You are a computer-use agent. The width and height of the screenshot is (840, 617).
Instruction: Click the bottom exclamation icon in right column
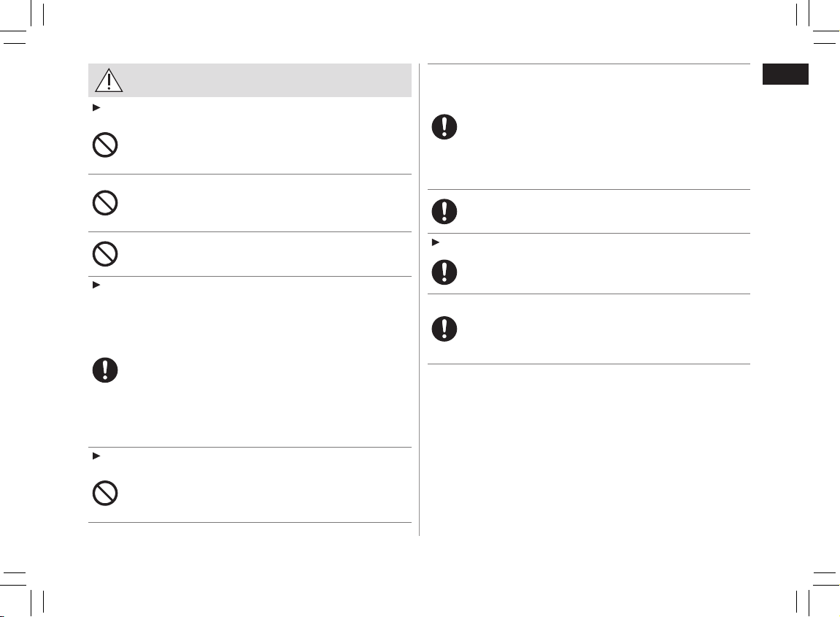pyautogui.click(x=444, y=329)
